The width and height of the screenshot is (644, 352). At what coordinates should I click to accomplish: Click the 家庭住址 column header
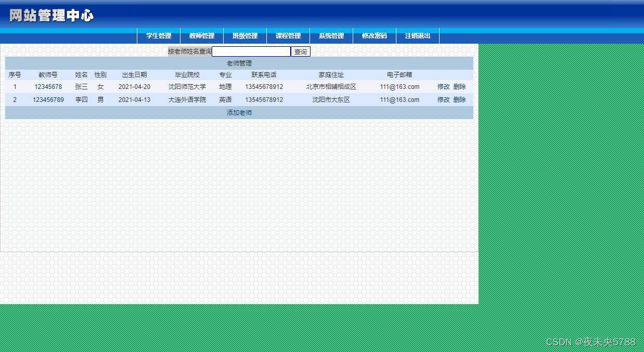[x=331, y=75]
